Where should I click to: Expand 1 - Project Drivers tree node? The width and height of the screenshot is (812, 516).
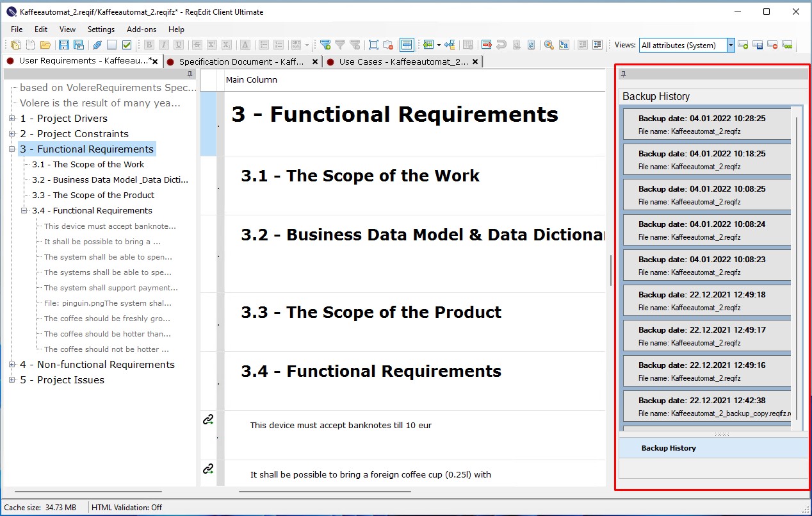pyautogui.click(x=12, y=119)
